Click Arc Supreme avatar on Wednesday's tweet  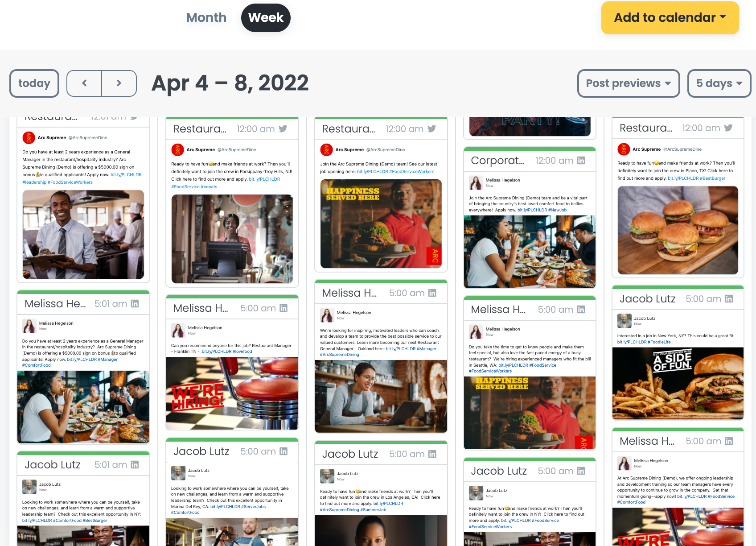[326, 149]
